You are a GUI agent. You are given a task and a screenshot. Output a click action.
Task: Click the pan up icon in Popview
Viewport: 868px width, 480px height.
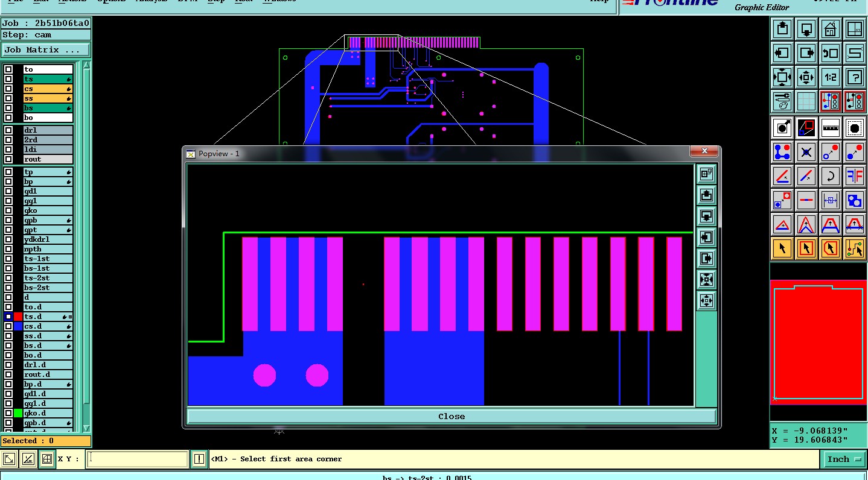[x=706, y=195]
